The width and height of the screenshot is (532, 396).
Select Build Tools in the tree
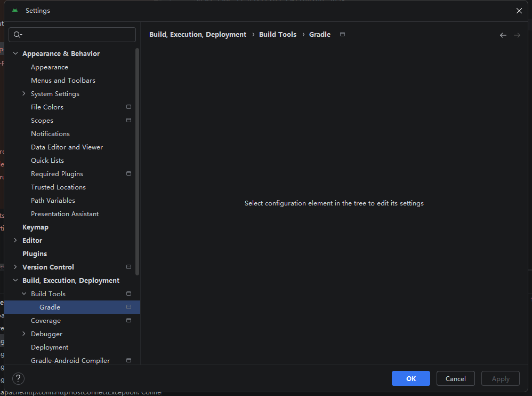[x=48, y=294]
